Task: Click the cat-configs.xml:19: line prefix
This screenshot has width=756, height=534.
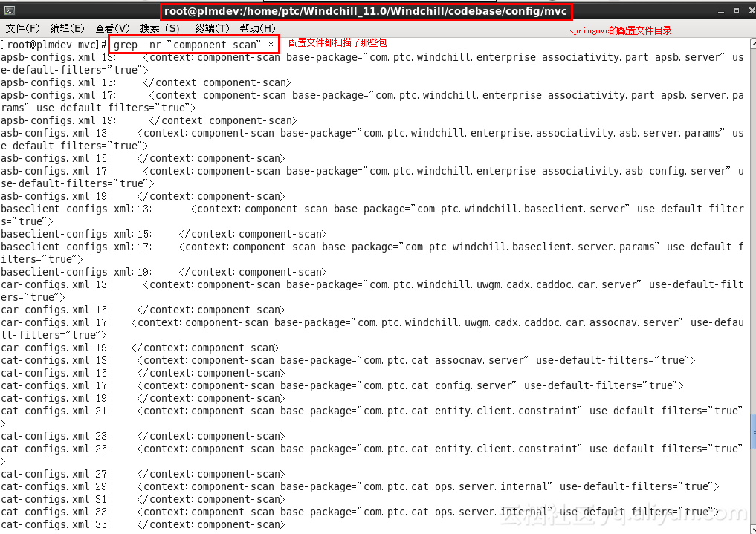Action: coord(56,398)
